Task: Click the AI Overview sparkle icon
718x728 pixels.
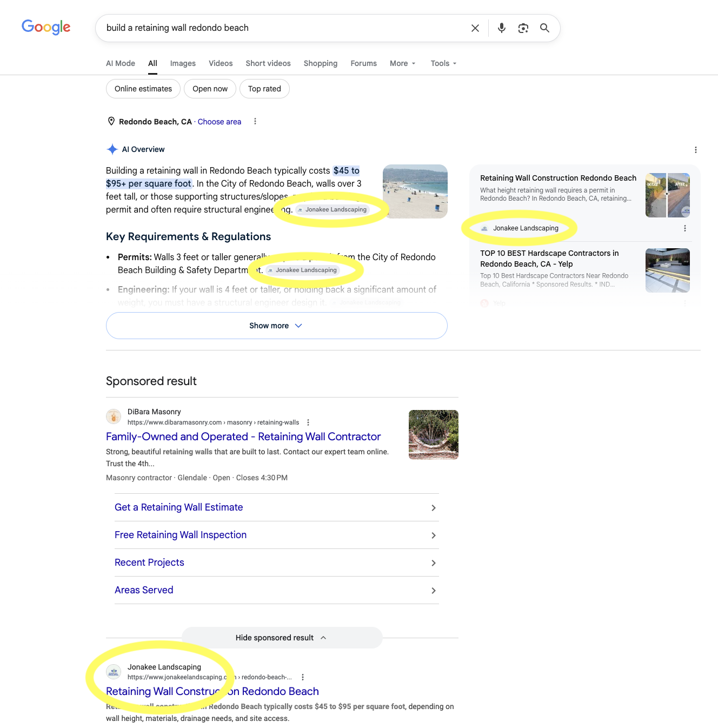Action: pyautogui.click(x=112, y=149)
